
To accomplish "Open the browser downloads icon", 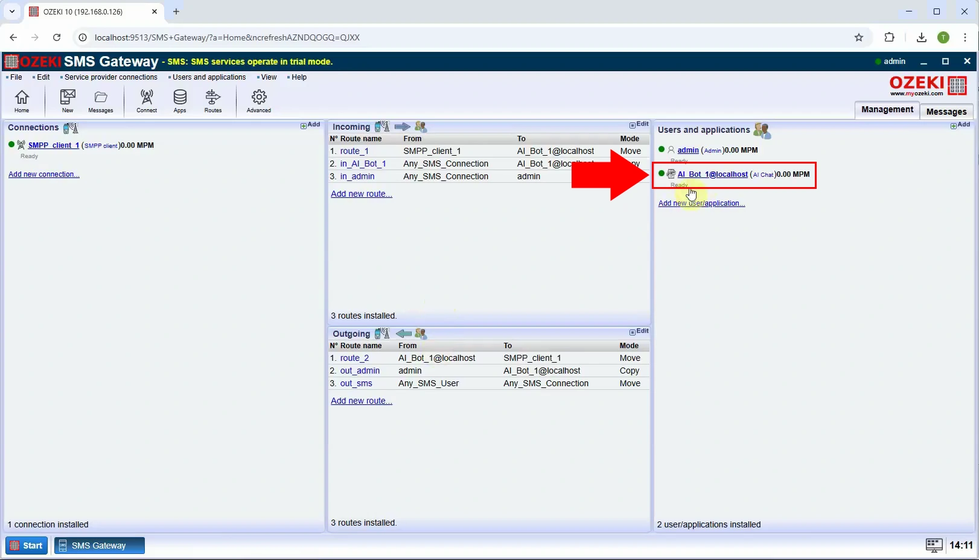I will click(x=921, y=37).
